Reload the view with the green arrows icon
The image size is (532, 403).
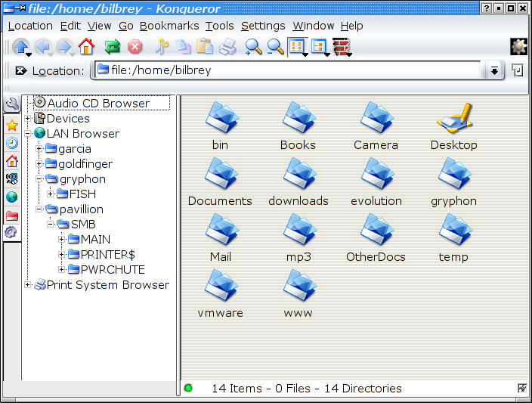tap(113, 47)
